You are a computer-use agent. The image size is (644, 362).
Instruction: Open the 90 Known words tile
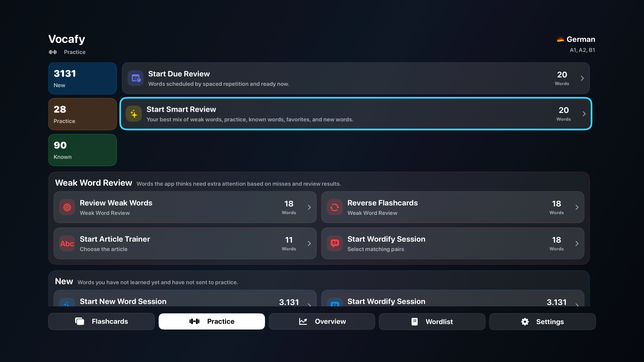(x=83, y=150)
